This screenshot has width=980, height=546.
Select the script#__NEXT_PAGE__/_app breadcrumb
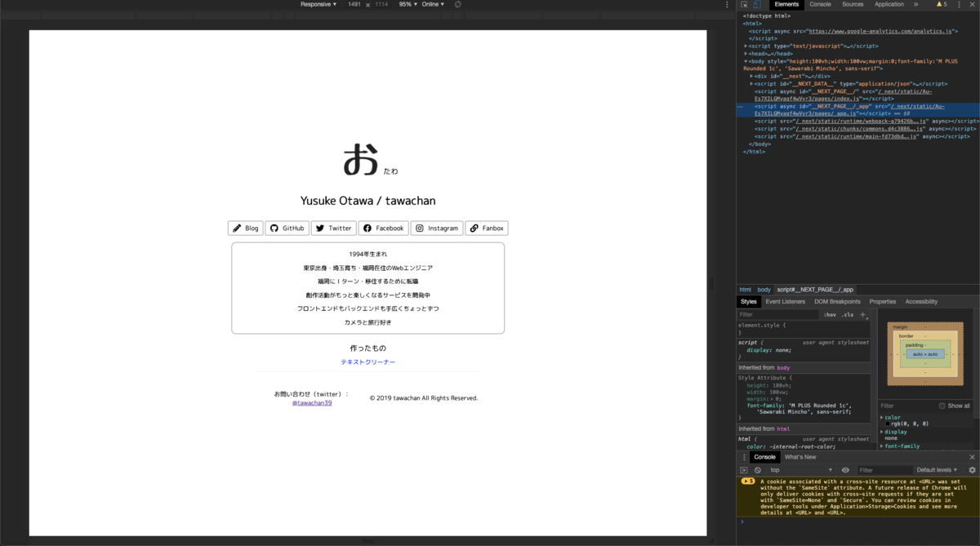tap(815, 290)
